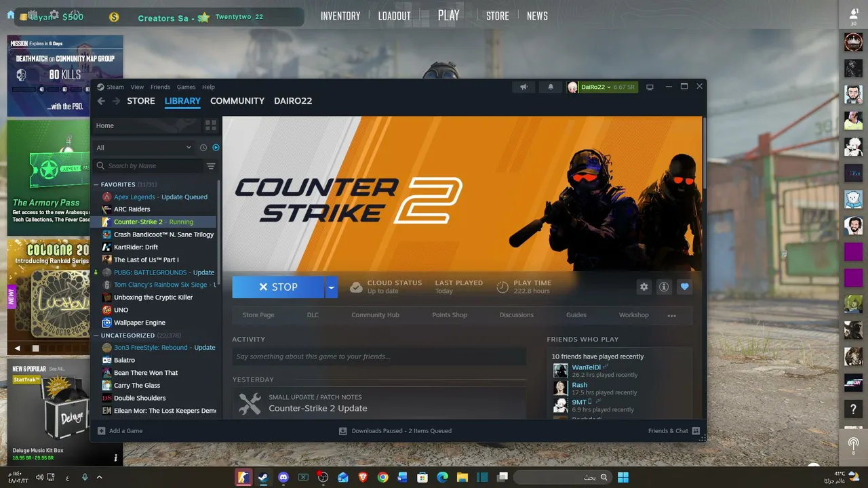
Task: Open the View menu
Action: (x=137, y=87)
